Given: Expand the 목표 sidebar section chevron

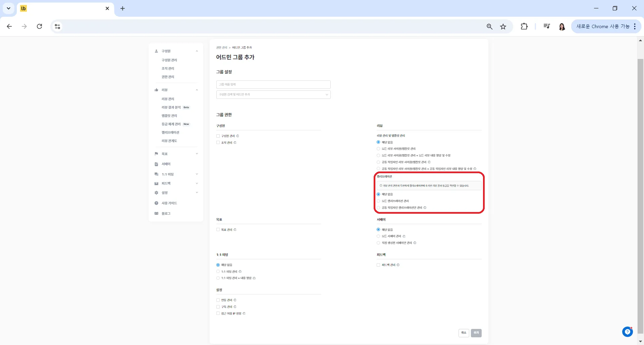Looking at the screenshot, I should tap(197, 154).
